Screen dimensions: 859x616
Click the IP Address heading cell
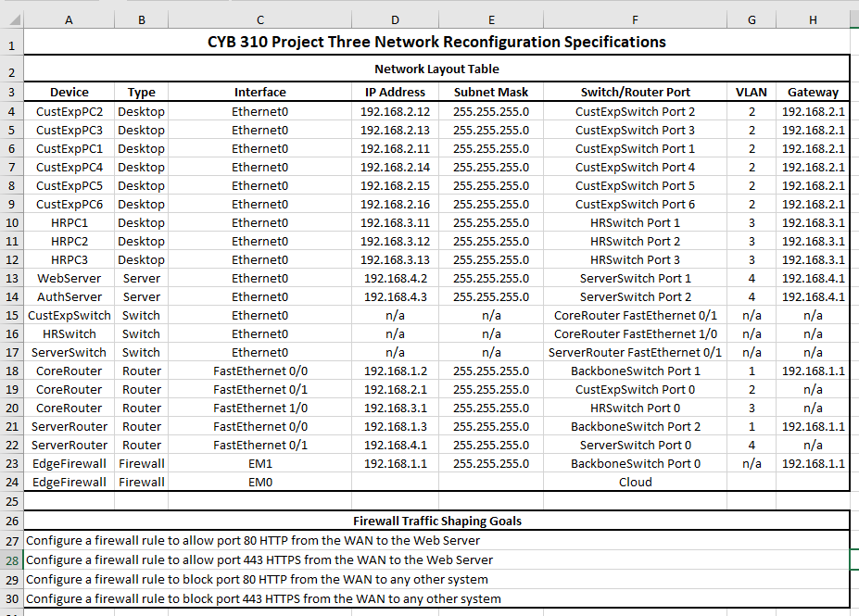395,92
